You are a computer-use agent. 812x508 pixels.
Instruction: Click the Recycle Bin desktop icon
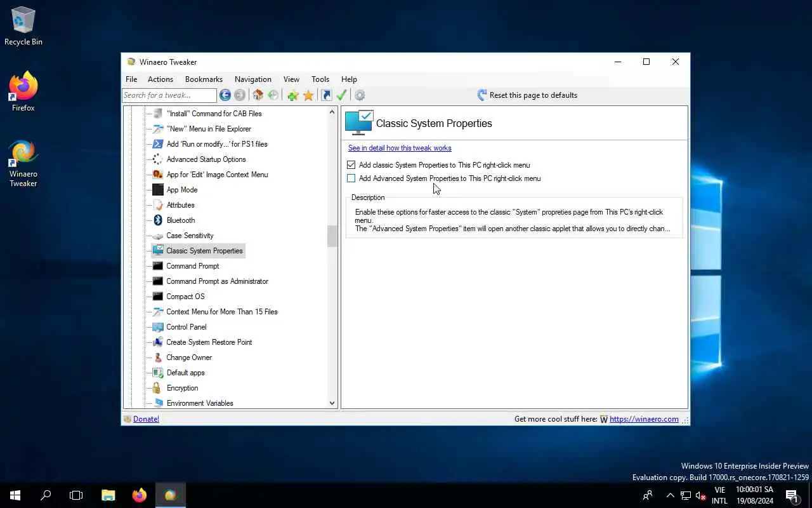(23, 26)
